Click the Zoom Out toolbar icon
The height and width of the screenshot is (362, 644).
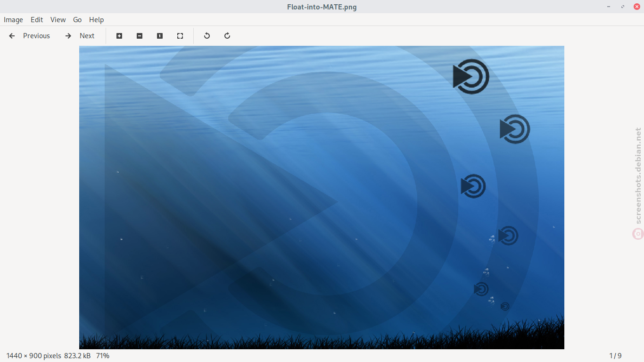click(x=140, y=36)
